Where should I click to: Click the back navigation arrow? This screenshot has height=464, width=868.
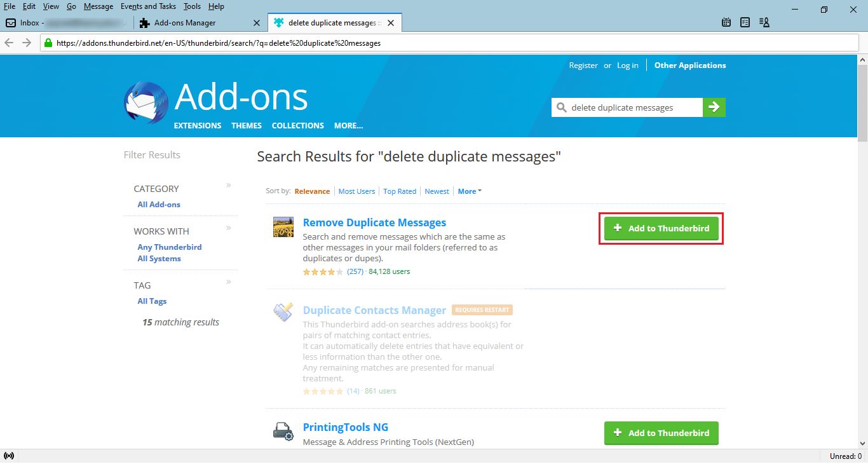coord(10,43)
